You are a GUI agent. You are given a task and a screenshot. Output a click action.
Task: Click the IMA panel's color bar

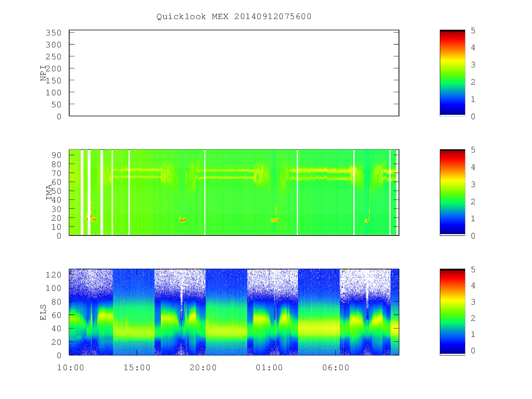pyautogui.click(x=452, y=192)
